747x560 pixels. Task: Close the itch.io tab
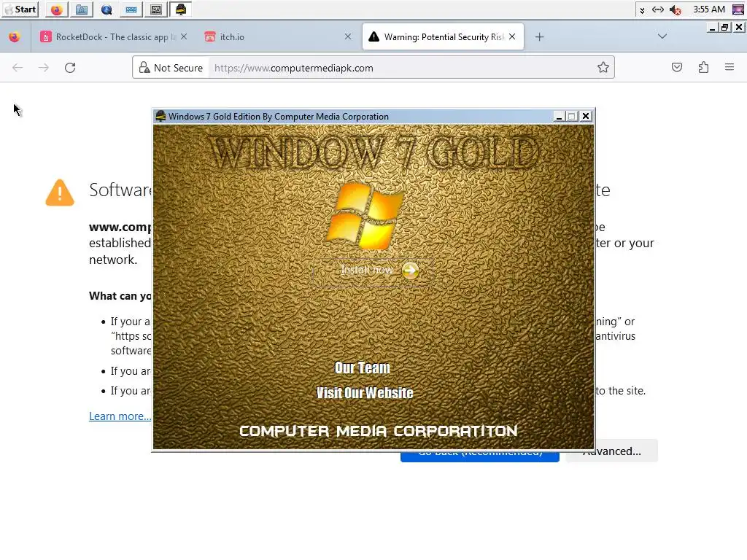348,36
